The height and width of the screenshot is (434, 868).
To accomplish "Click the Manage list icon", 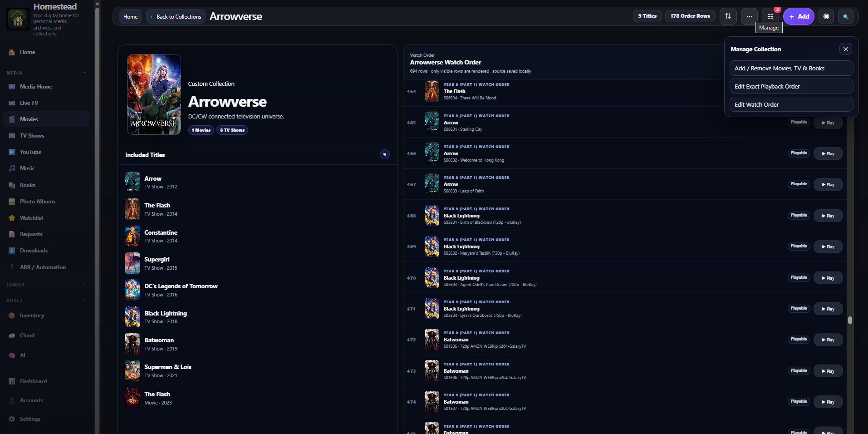I will [x=770, y=16].
